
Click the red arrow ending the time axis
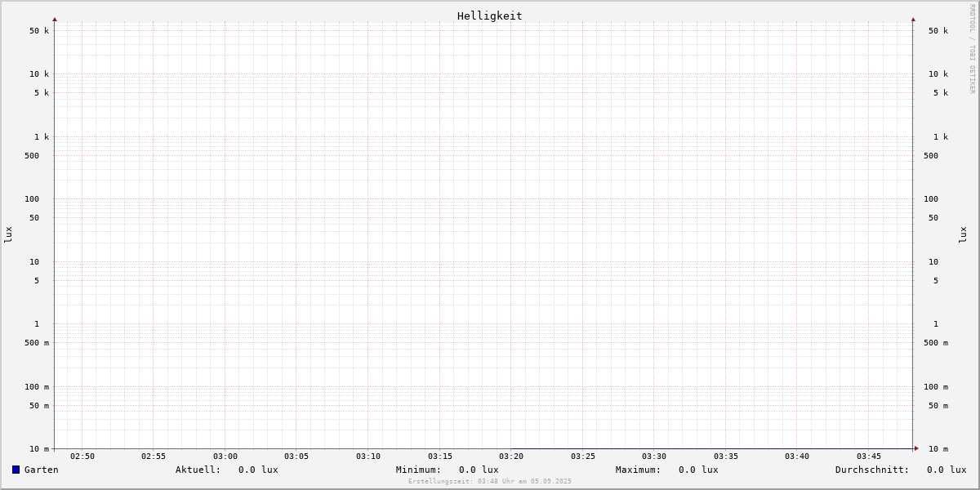[x=916, y=448]
